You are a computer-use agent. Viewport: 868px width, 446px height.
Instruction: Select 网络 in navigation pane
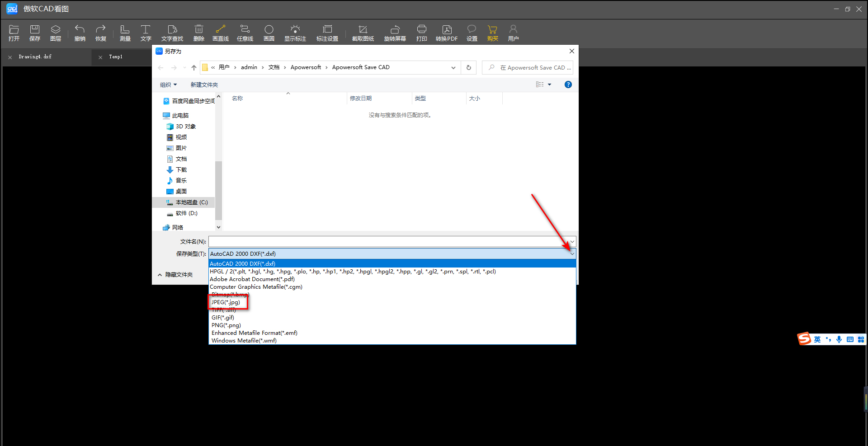[173, 228]
